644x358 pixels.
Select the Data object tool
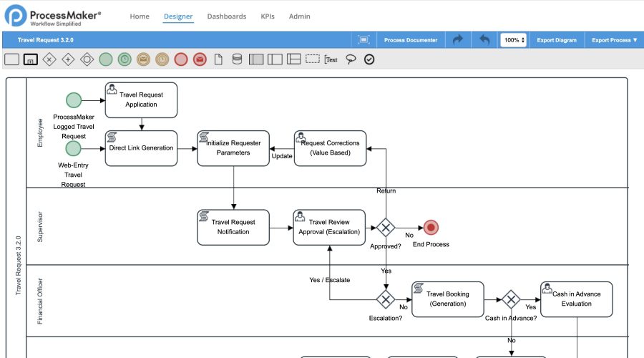[218, 59]
